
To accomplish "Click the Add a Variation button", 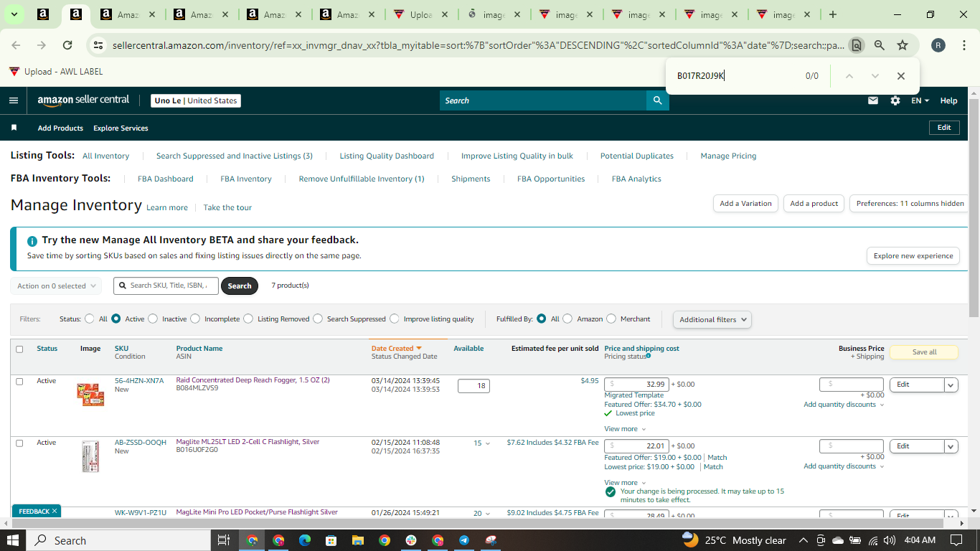I will [x=746, y=204].
